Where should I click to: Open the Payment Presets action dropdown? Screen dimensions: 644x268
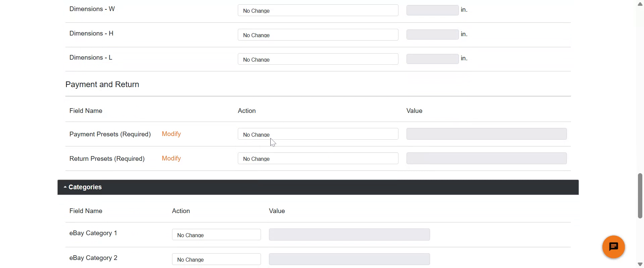click(x=318, y=134)
